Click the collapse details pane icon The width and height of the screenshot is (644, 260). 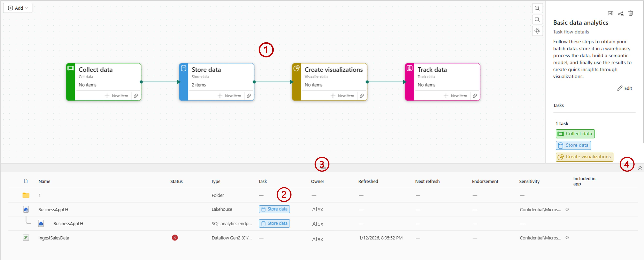(610, 13)
